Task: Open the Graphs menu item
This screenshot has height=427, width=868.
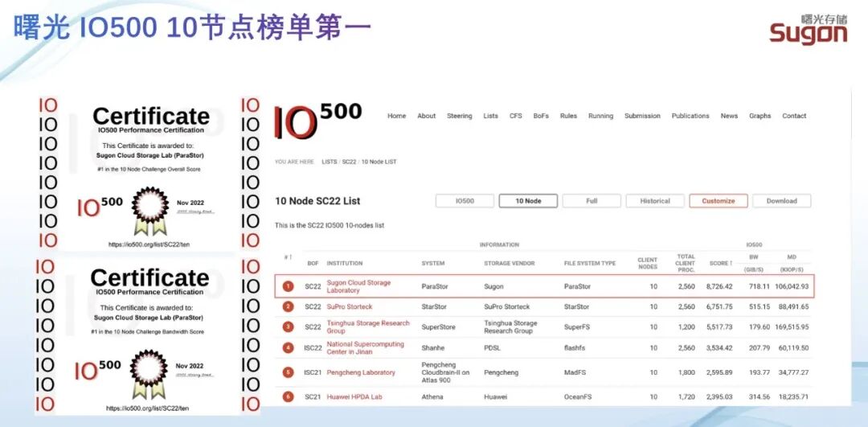Action: 760,116
